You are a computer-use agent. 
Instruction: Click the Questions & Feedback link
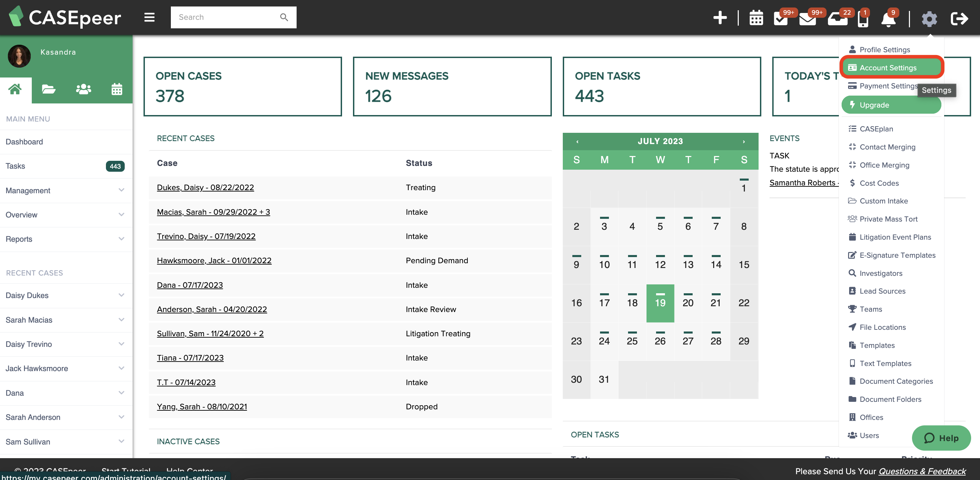pyautogui.click(x=922, y=471)
